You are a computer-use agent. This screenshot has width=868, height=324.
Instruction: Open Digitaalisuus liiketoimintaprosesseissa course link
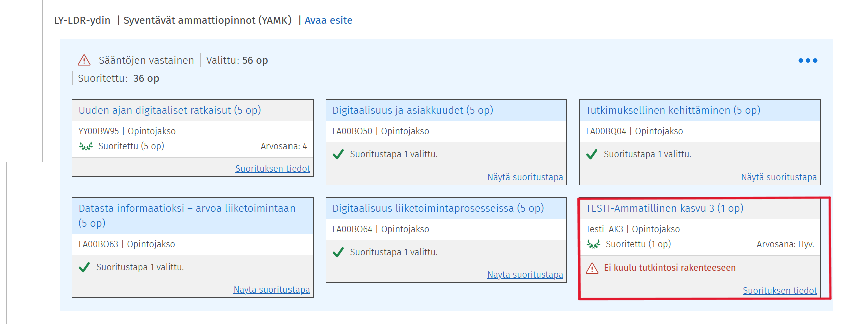point(438,208)
